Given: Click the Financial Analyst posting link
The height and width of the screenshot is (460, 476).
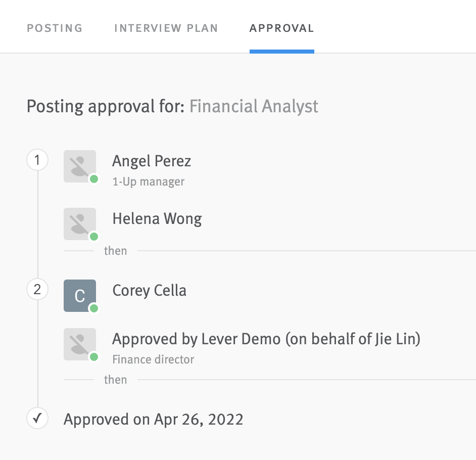Looking at the screenshot, I should (254, 107).
